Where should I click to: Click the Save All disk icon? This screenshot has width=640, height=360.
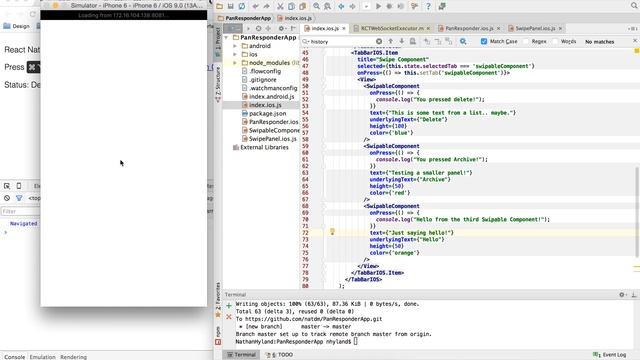[231, 6]
